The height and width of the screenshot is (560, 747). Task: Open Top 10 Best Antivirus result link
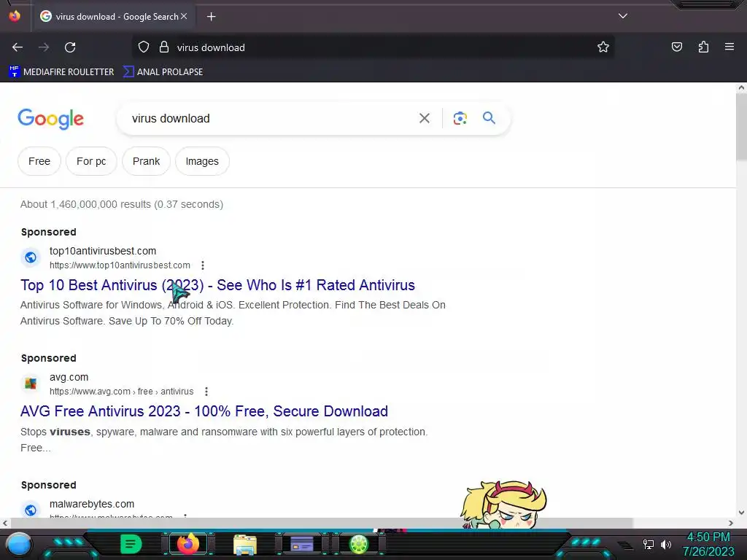(x=217, y=285)
